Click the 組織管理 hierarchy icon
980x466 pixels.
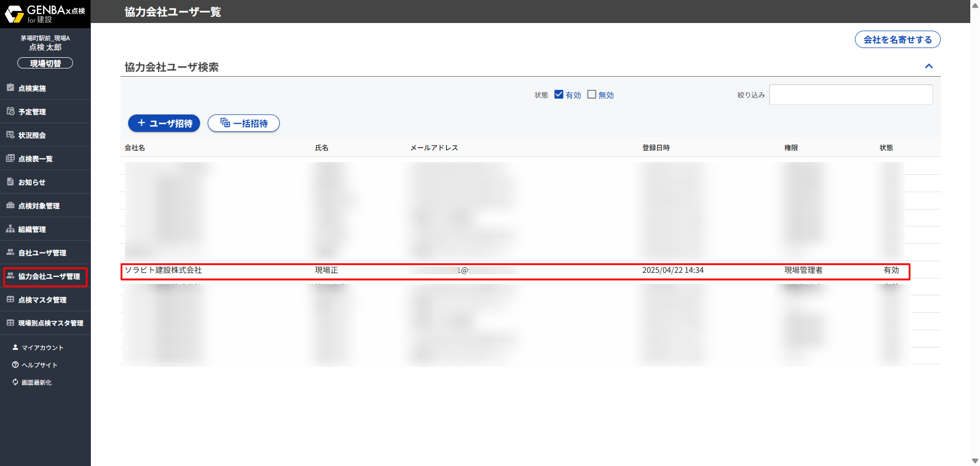coord(10,229)
